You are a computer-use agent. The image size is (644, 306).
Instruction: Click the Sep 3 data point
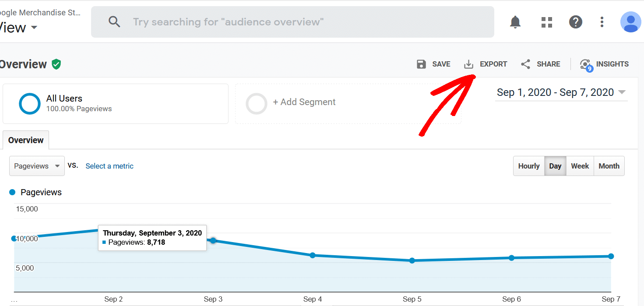213,240
